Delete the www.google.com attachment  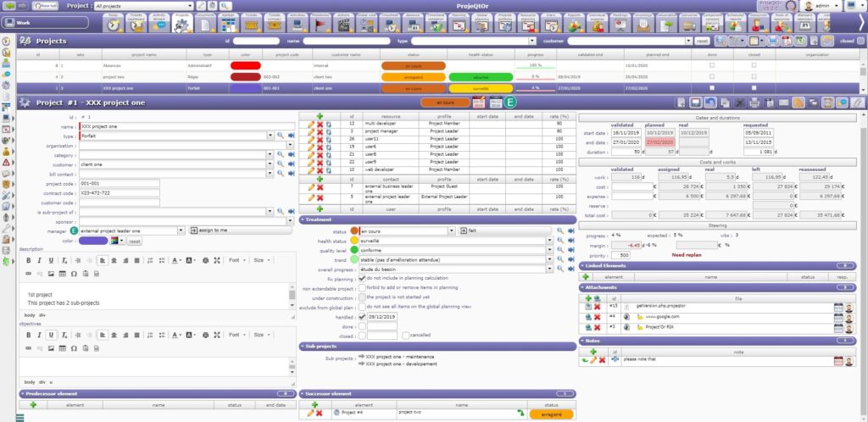(597, 317)
